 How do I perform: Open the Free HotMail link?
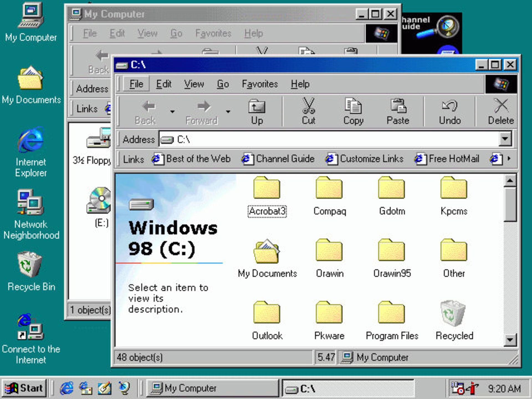click(x=454, y=159)
